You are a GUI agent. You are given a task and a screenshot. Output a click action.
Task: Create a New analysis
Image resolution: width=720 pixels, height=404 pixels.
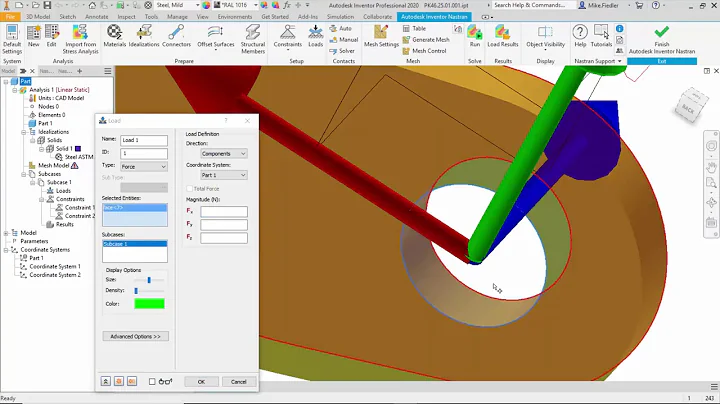click(x=34, y=36)
